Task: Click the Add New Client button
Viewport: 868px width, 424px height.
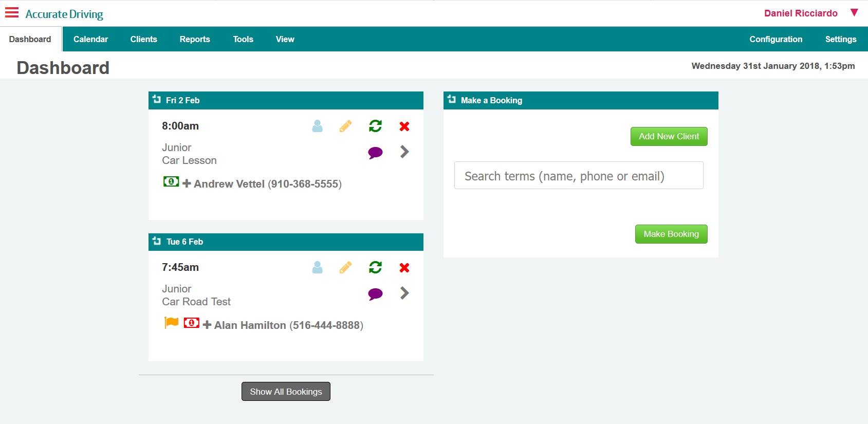Action: click(669, 136)
